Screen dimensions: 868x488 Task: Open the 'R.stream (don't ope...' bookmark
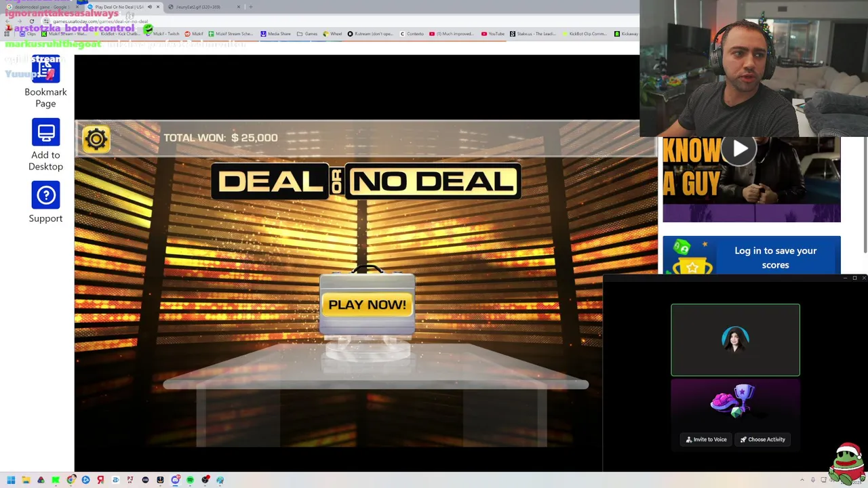point(370,34)
